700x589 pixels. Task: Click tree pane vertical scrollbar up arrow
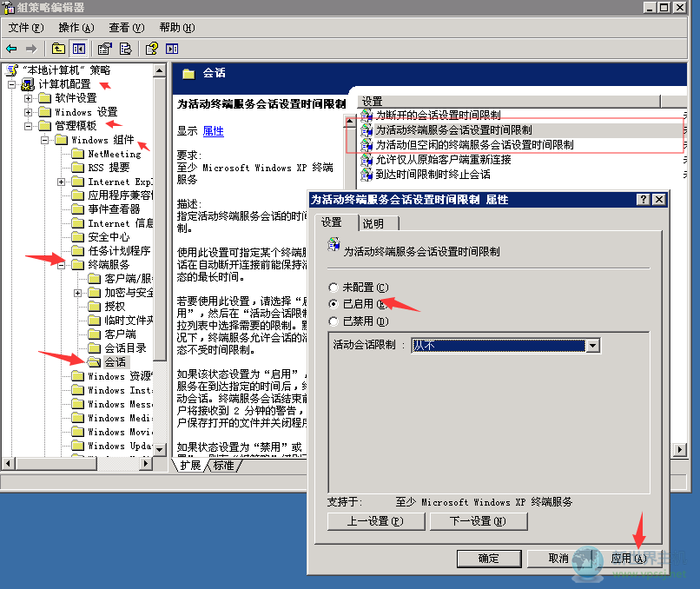[160, 70]
